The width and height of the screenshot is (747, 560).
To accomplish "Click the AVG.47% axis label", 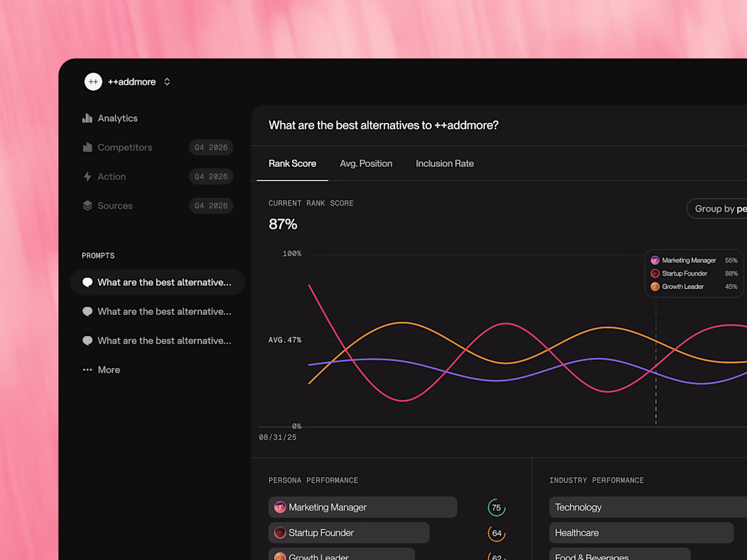I will (285, 340).
